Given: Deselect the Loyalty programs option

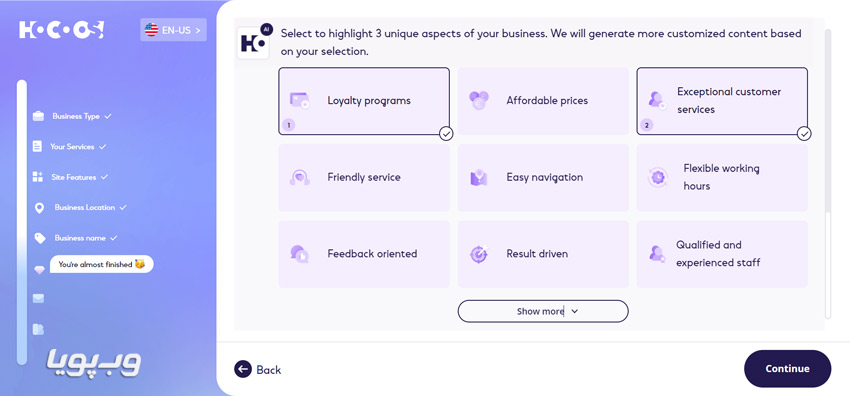Looking at the screenshot, I should tap(364, 101).
